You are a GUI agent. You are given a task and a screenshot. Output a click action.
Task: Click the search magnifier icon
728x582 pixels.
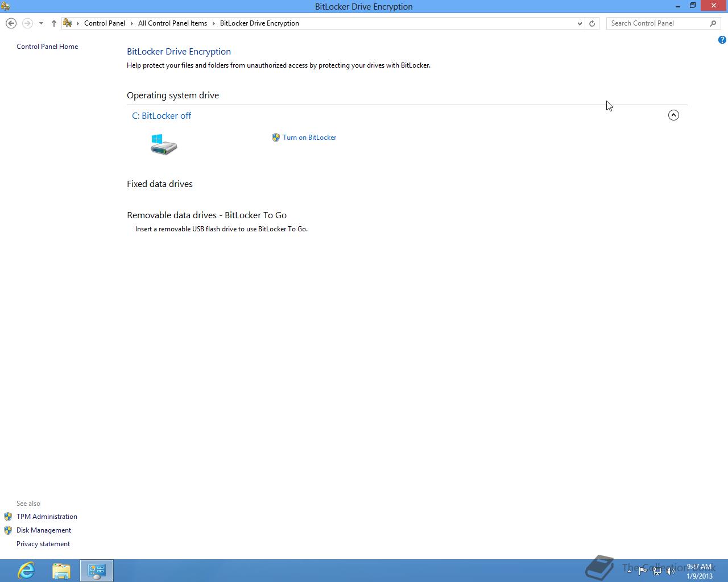tap(713, 23)
